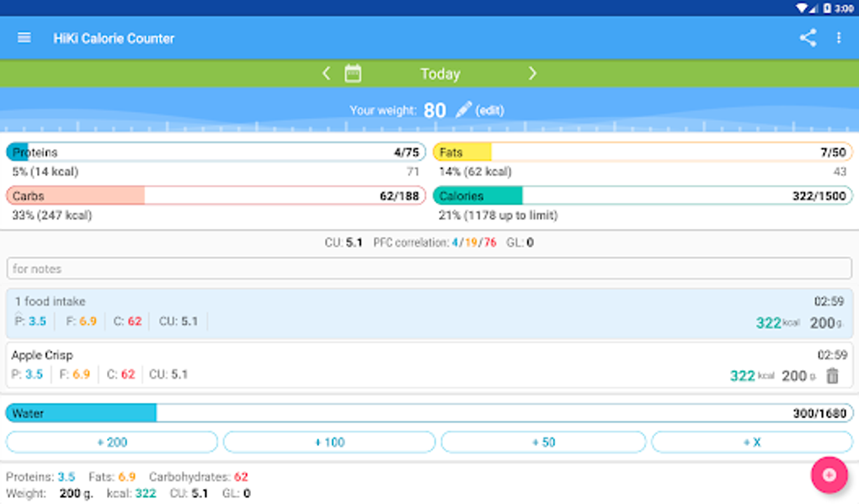The height and width of the screenshot is (504, 859).
Task: Click "33% (247 kcal)" carbs text
Action: (x=52, y=215)
